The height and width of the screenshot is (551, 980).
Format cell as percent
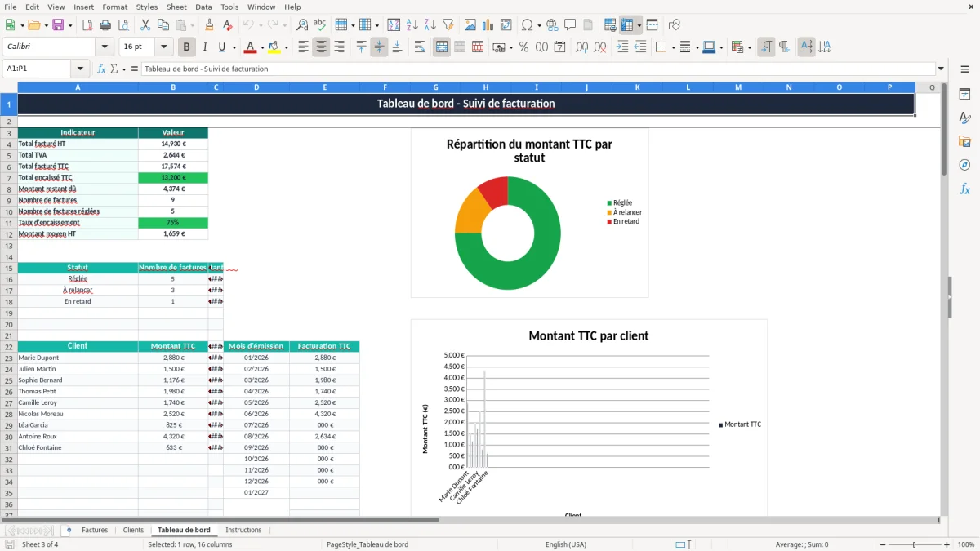(523, 47)
